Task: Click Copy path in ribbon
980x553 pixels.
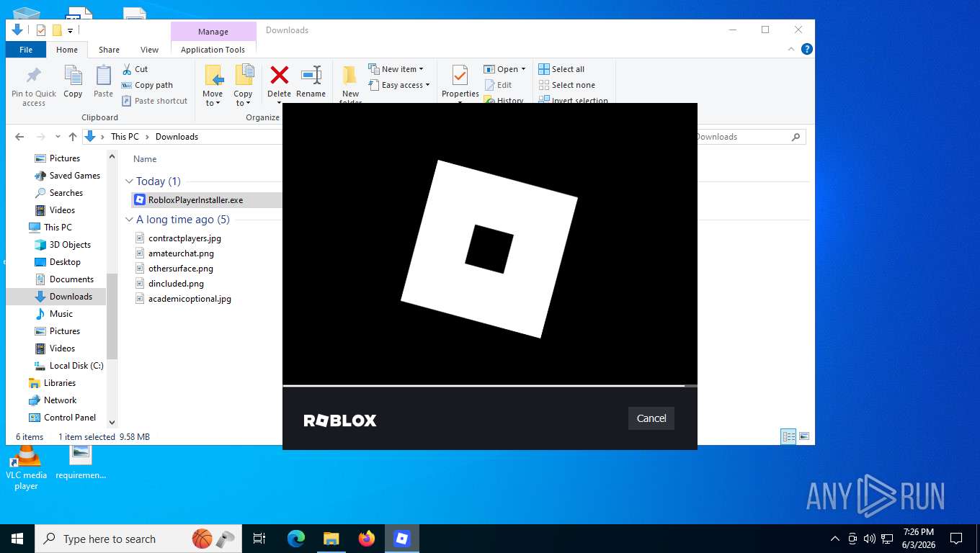Action: (147, 85)
